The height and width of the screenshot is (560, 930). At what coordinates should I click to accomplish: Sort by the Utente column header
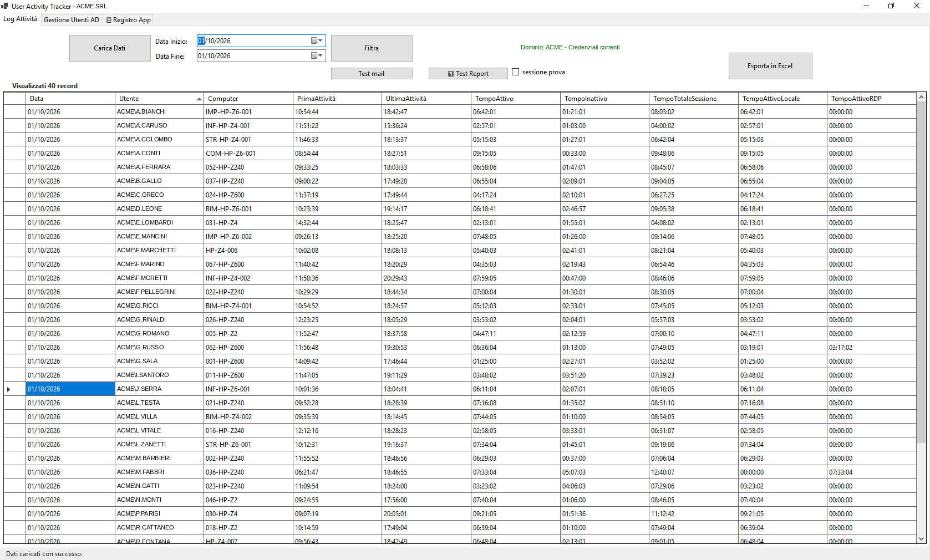(159, 99)
